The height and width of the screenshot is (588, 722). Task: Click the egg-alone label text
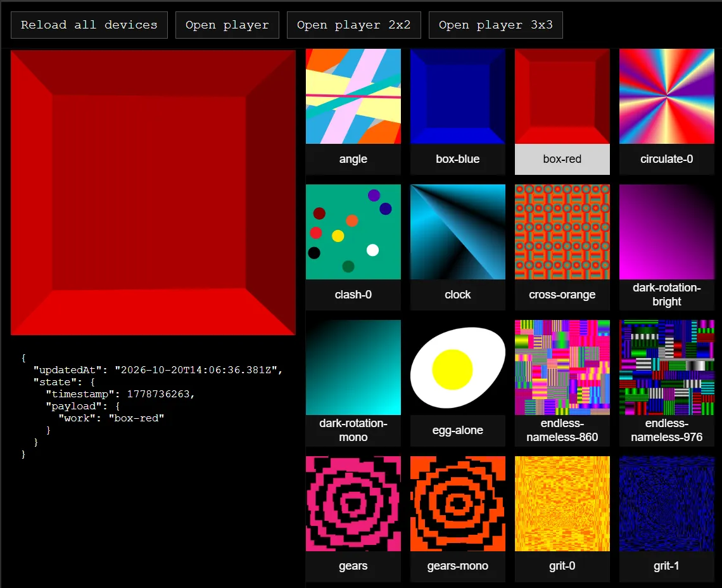click(458, 430)
